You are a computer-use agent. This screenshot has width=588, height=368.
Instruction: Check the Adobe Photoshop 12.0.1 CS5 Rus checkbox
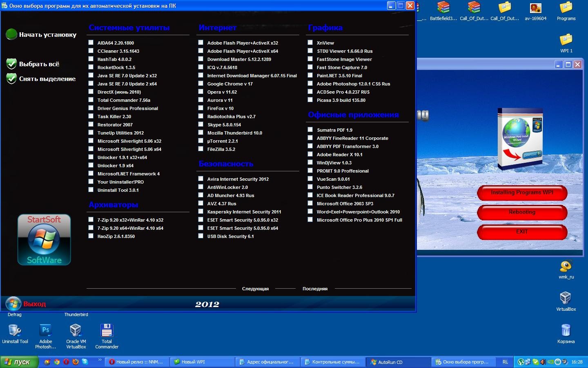[x=310, y=83]
